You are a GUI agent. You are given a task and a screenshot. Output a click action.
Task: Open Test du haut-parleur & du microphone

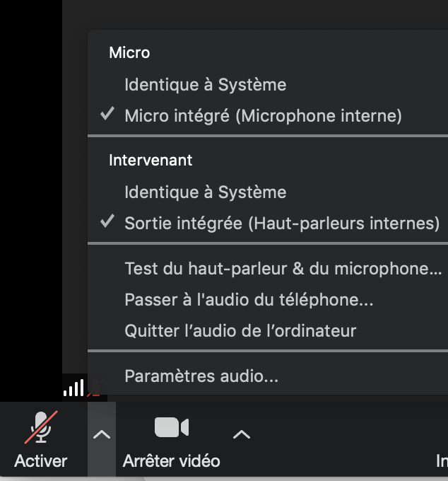283,269
